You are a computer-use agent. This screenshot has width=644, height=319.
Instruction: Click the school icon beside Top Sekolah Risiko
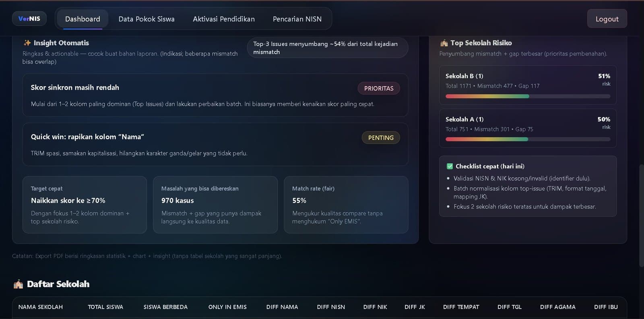[x=444, y=43]
